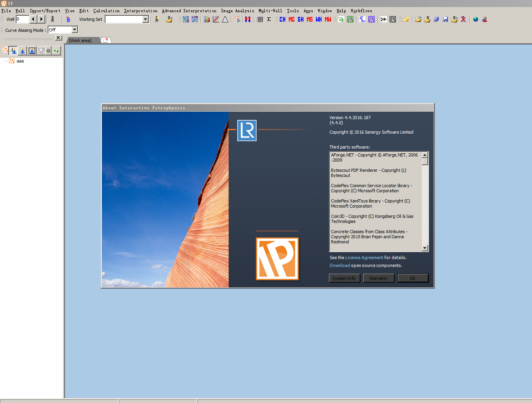Click the listing table grid icon
The height and width of the screenshot is (403, 532).
(x=260, y=19)
